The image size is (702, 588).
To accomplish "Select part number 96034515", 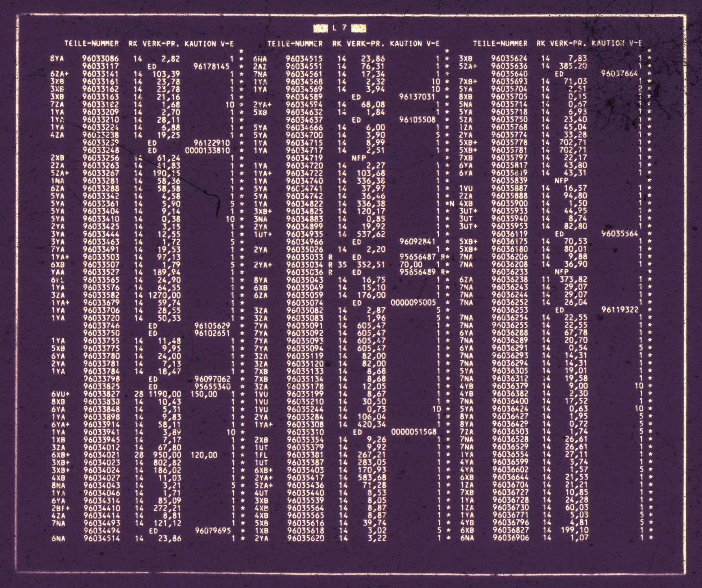I will pyautogui.click(x=304, y=59).
